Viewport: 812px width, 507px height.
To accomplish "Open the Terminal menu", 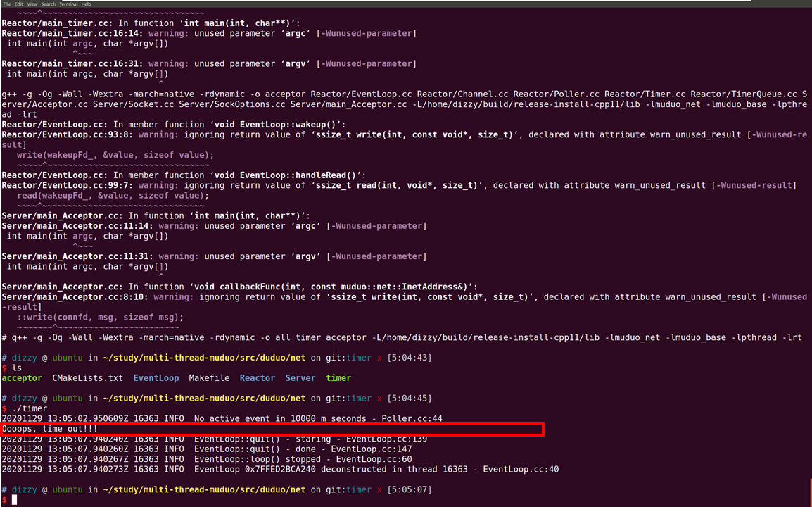I will [x=68, y=4].
